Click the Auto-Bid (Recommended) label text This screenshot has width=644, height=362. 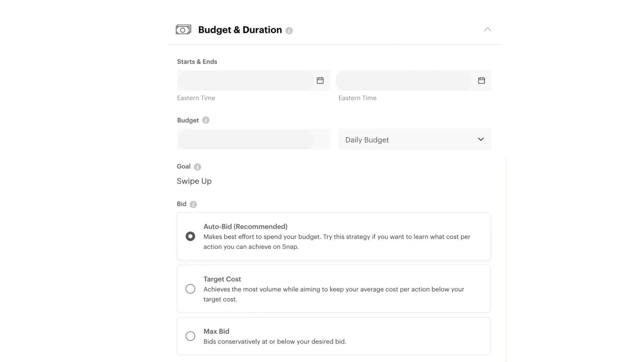[245, 227]
